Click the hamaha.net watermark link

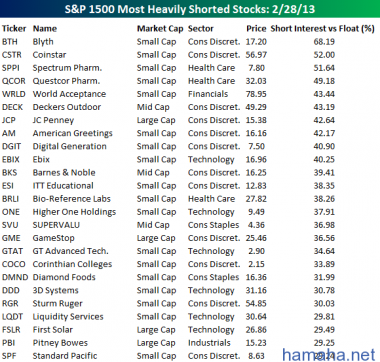coord(329,355)
